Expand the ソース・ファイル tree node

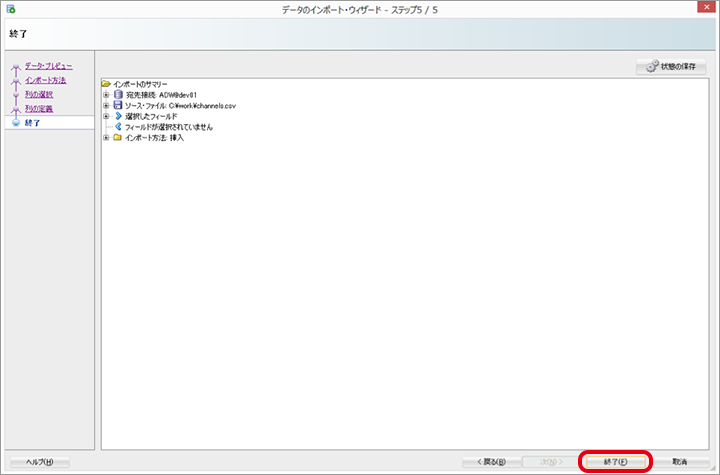[106, 105]
